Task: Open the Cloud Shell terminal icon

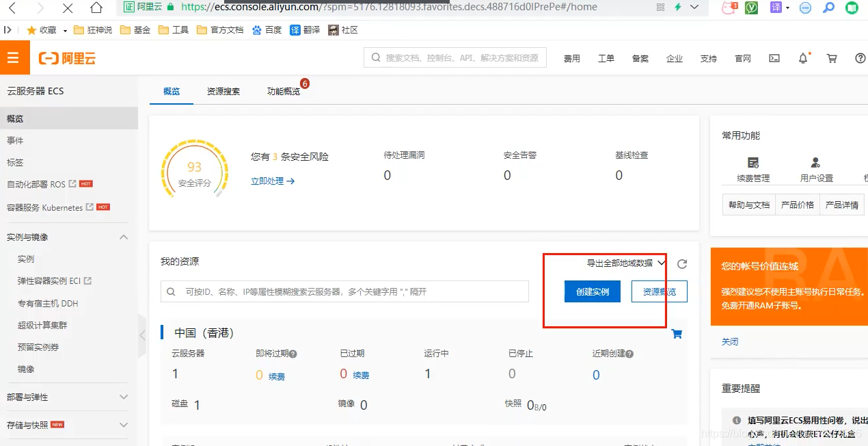Action: [x=774, y=58]
